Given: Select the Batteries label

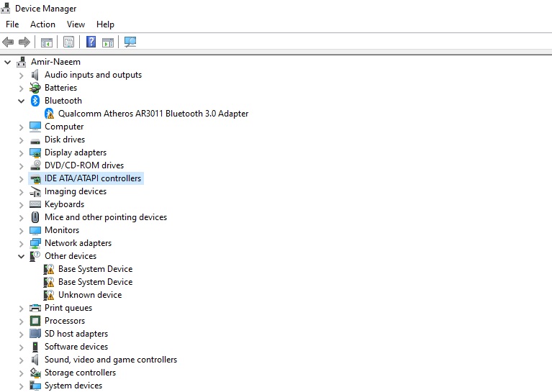Looking at the screenshot, I should 60,88.
